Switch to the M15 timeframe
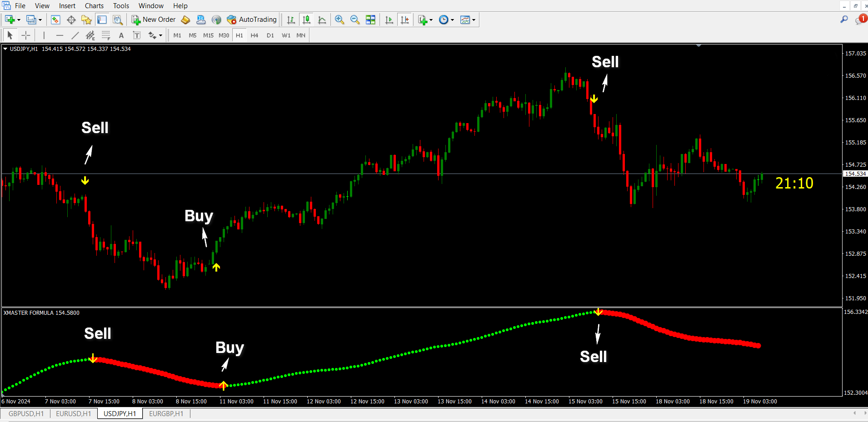The height and width of the screenshot is (422, 868). click(208, 35)
